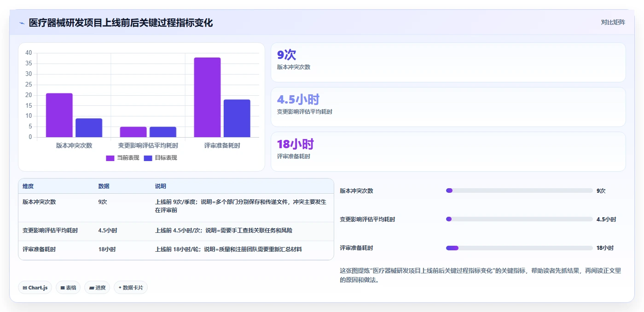Click the 9次 progress value
Screen dimensions: 644x312
pos(601,191)
